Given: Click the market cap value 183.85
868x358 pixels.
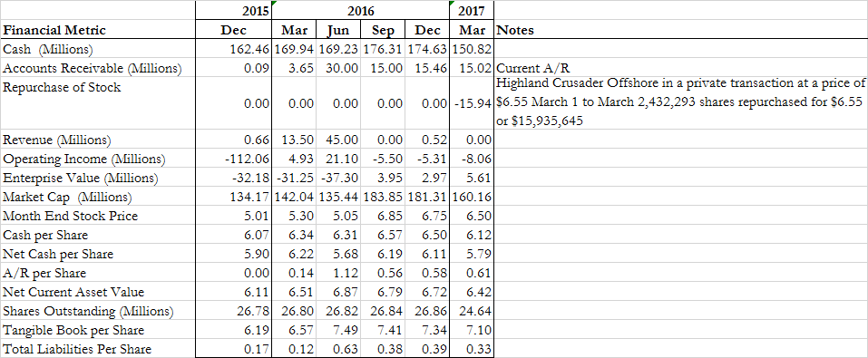Looking at the screenshot, I should pos(383,197).
